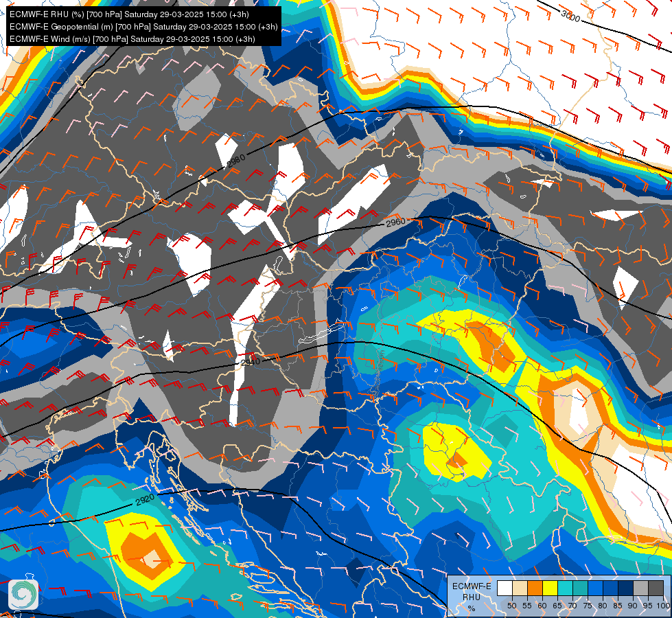
Task: Click the legend title 'ECMWF-E'
Action: coord(472,586)
